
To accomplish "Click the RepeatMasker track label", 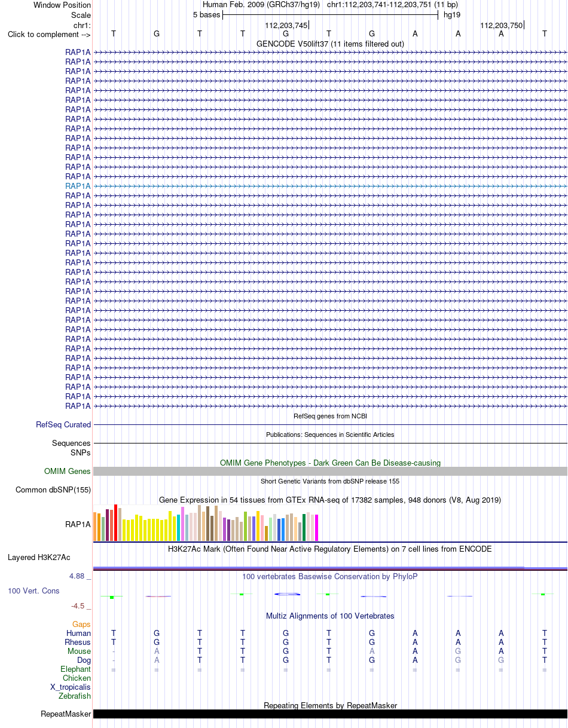I will (66, 714).
